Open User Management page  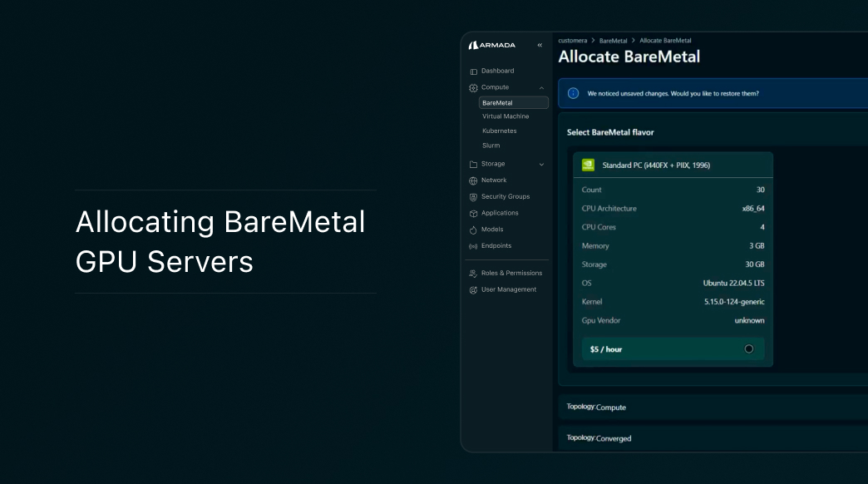point(509,289)
